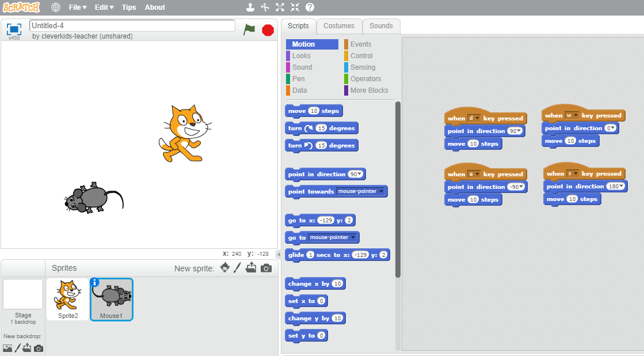The height and width of the screenshot is (356, 644).
Task: Open the 0 direction dropdown in script
Action: click(x=613, y=128)
